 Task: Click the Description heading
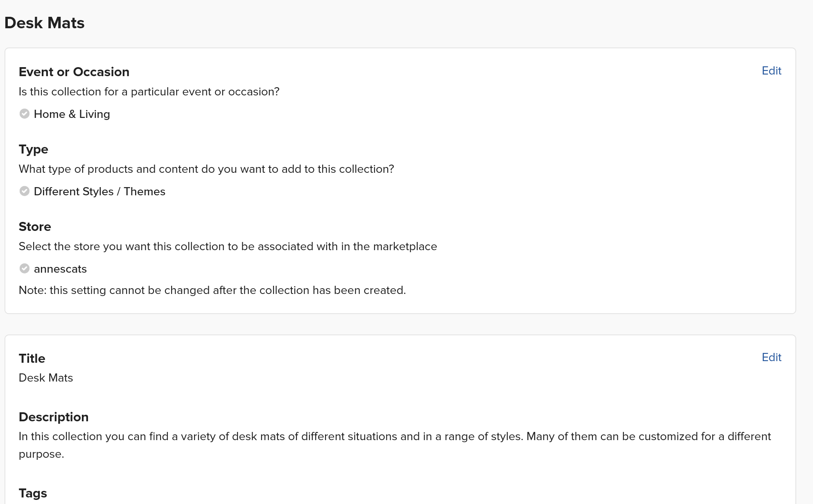click(54, 417)
